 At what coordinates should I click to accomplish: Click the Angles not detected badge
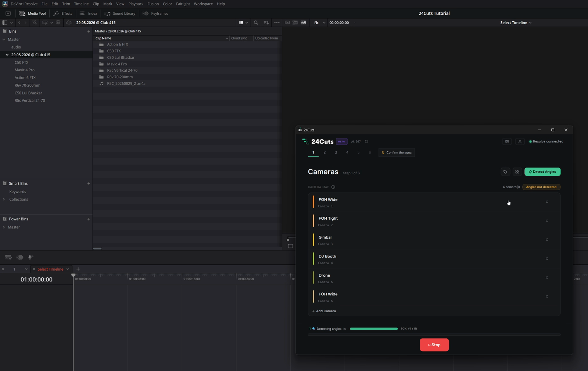pyautogui.click(x=541, y=187)
